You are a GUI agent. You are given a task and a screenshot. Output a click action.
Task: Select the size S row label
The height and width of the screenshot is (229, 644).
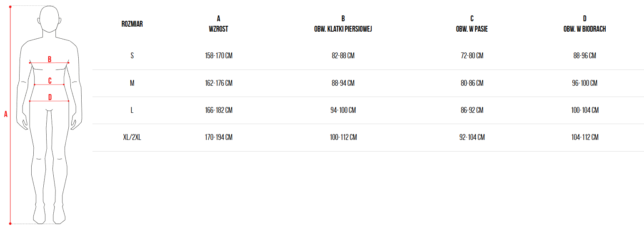(x=132, y=56)
